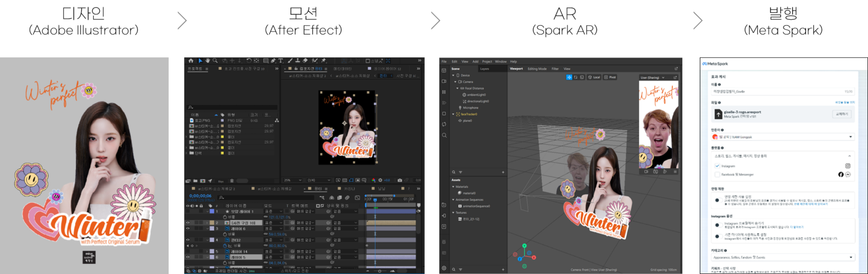Select the Rectangle shape tool in After Effects
Screen dimensions: 868x274
[265, 61]
